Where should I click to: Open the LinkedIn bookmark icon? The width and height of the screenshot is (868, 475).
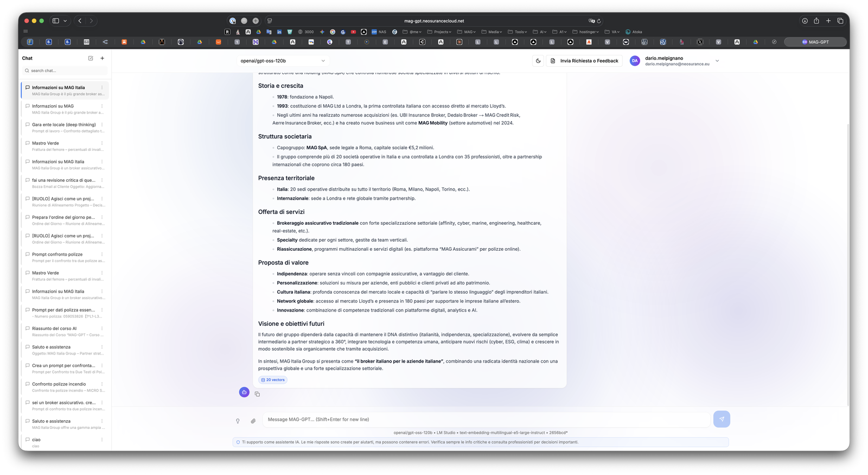[x=279, y=32]
